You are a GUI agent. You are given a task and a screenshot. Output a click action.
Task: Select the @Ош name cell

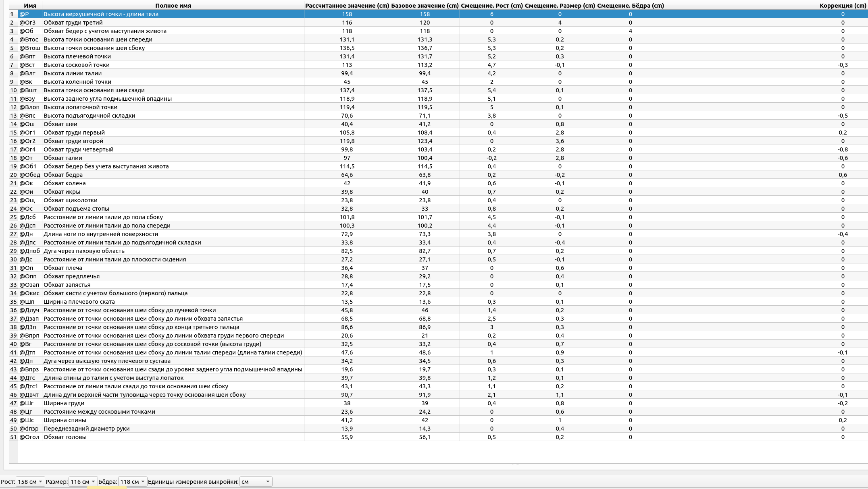[x=30, y=124]
